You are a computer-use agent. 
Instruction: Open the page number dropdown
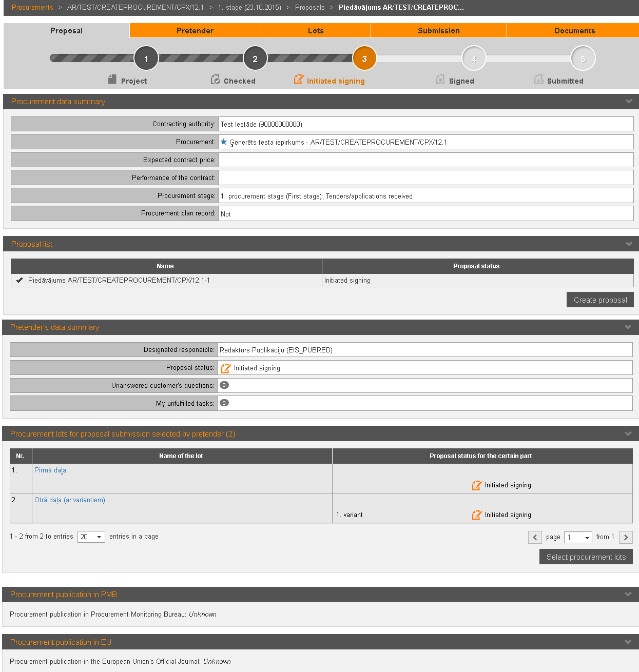[x=578, y=538]
